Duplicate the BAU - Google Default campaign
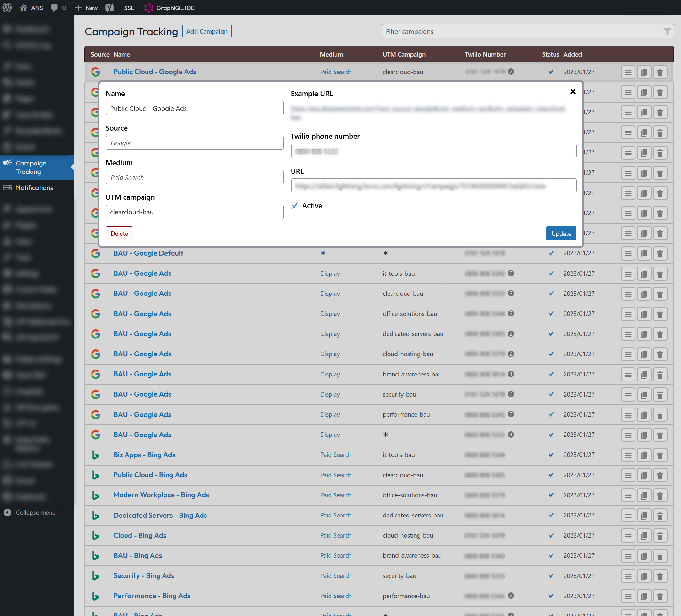Viewport: 681px width, 616px height. [x=644, y=253]
